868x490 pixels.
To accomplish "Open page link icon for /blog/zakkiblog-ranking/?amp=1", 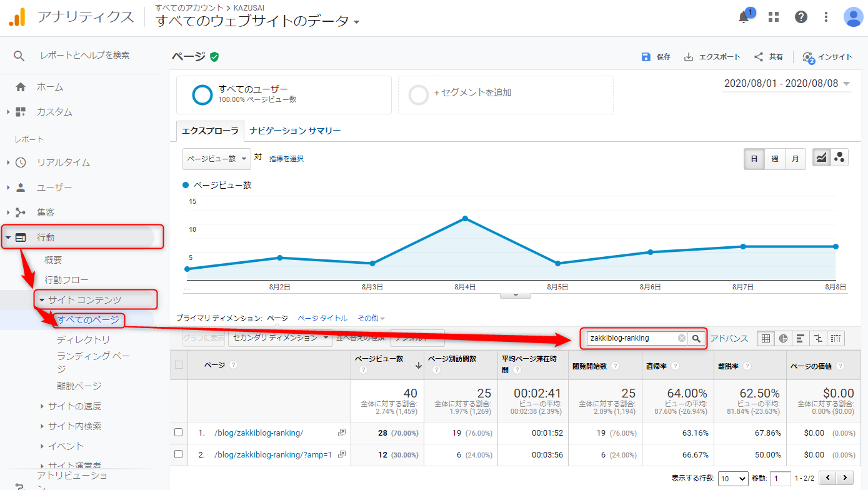I will (341, 454).
